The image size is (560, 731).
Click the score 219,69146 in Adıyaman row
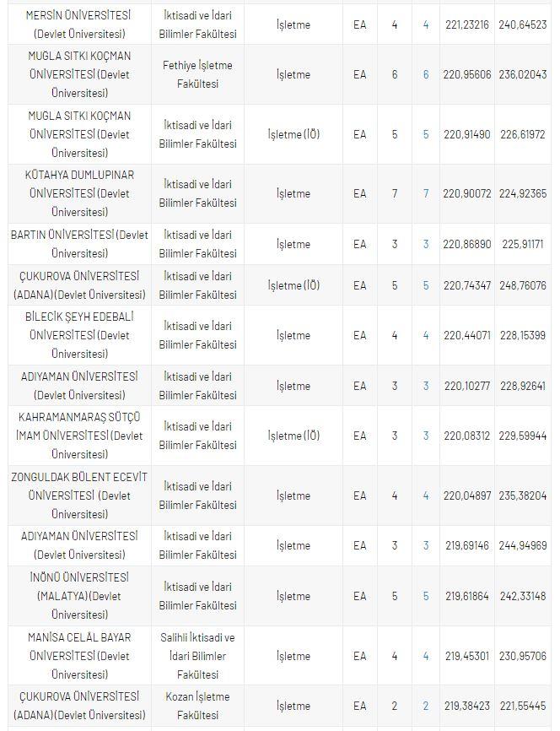[467, 546]
